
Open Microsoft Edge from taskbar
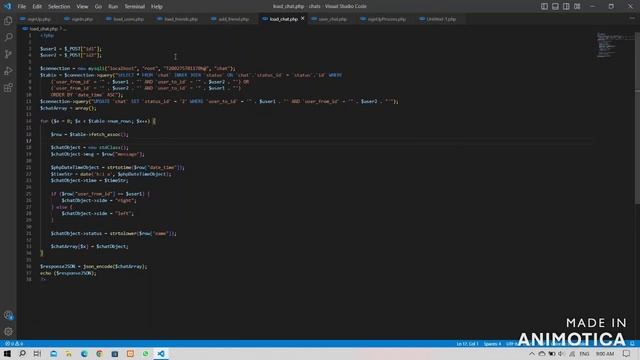[x=84, y=353]
